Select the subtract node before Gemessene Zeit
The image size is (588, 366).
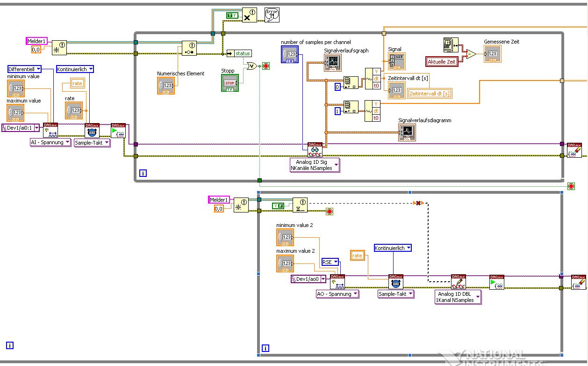click(471, 54)
